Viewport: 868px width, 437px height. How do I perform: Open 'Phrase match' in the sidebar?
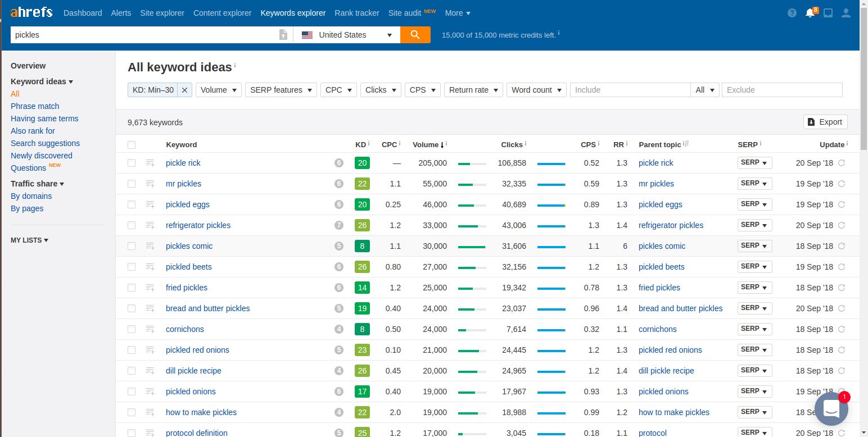coord(35,106)
